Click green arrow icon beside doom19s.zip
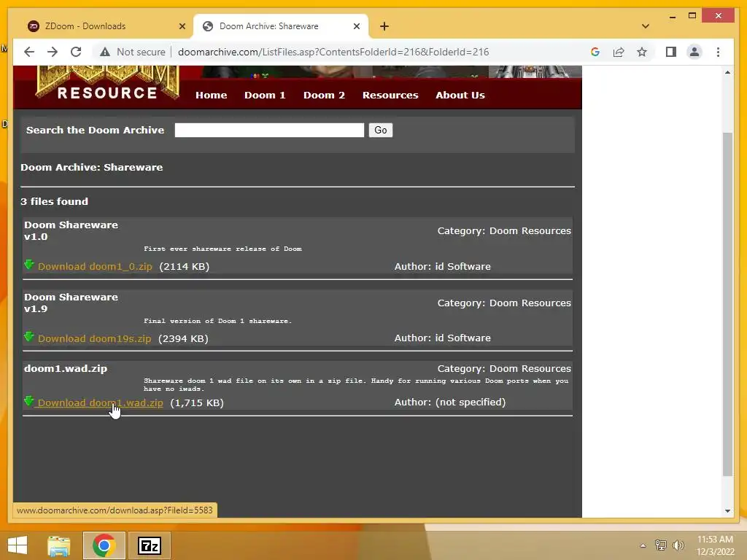747x560 pixels. (29, 337)
